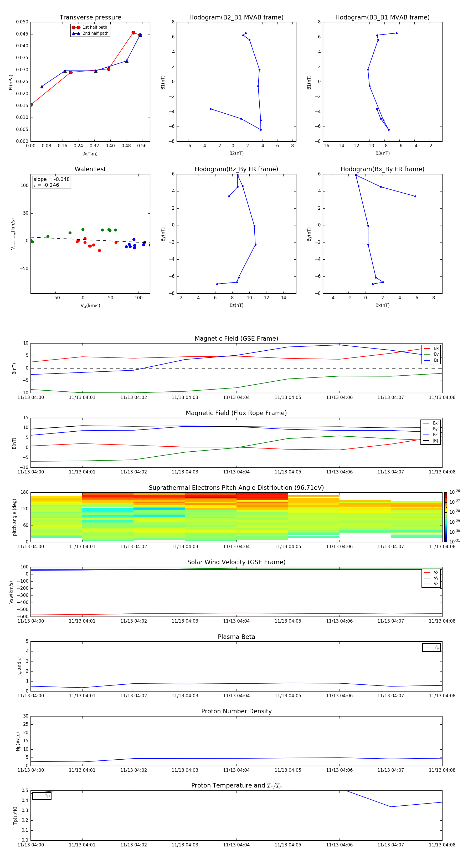Click the '10^-31' colorbar tick label
This screenshot has width=473, height=868.
coord(455,542)
